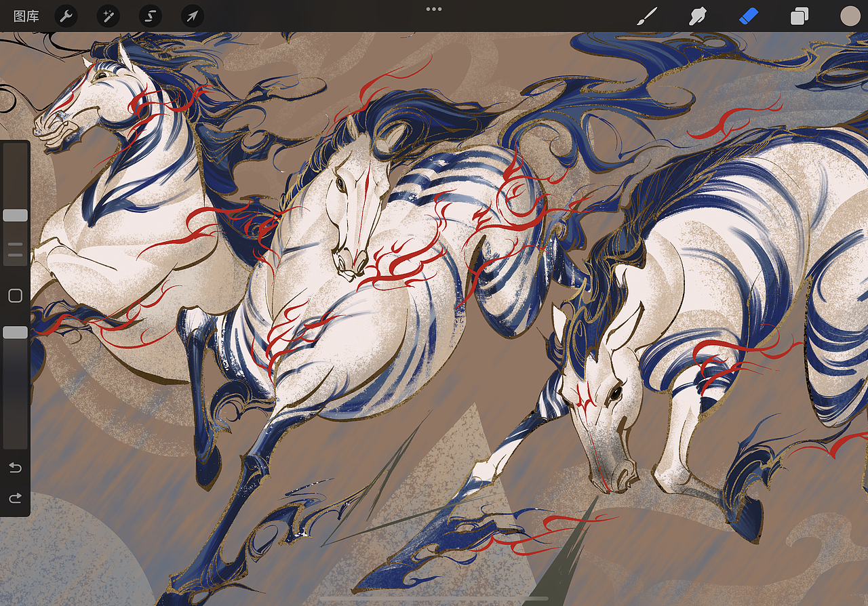Activate the Transform arrow tool
The height and width of the screenshot is (606, 868).
pyautogui.click(x=193, y=16)
